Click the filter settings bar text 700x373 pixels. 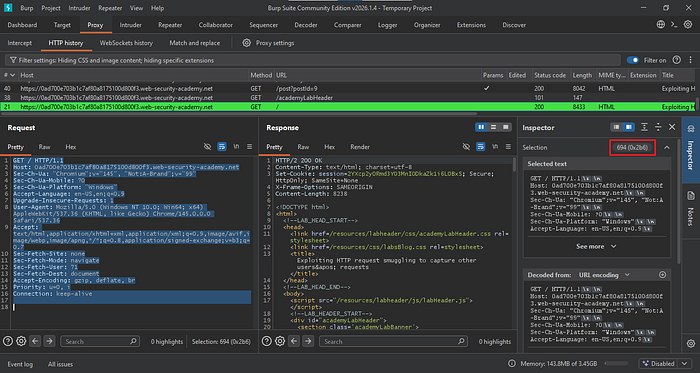[117, 60]
